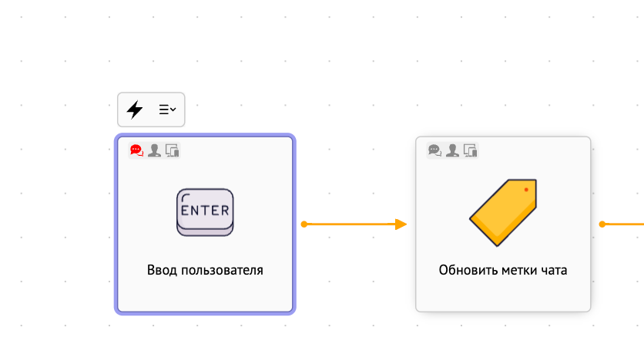Select the highlighted Ввод пользователя block background
644x361 pixels.
click(205, 224)
